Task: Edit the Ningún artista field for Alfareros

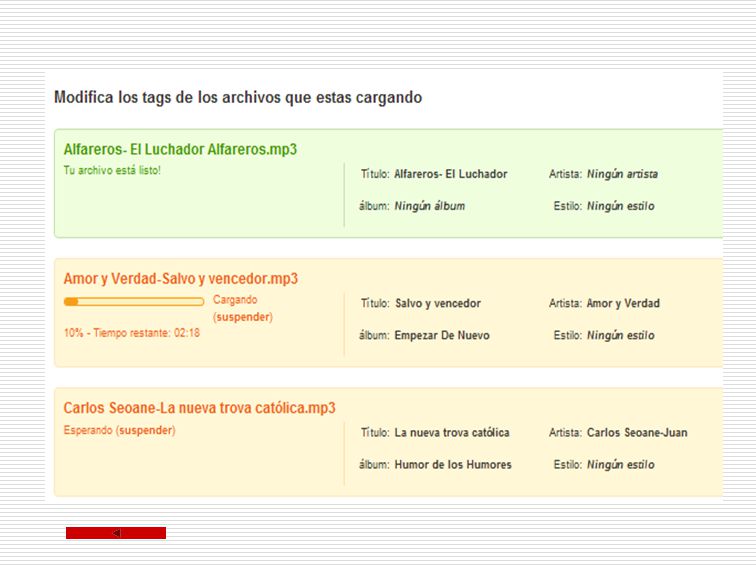Action: (622, 174)
